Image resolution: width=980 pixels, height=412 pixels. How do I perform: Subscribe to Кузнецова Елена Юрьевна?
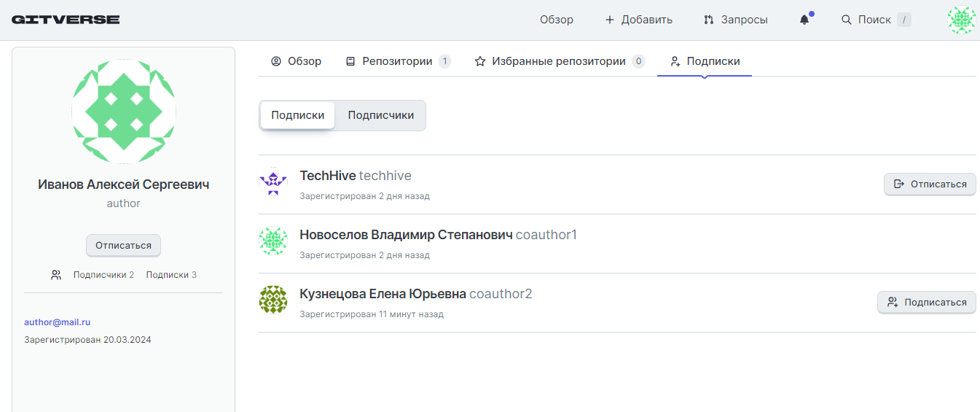[x=926, y=302]
